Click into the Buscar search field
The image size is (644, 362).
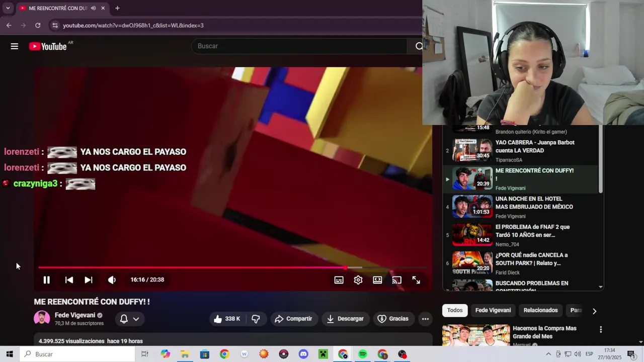[x=299, y=46]
